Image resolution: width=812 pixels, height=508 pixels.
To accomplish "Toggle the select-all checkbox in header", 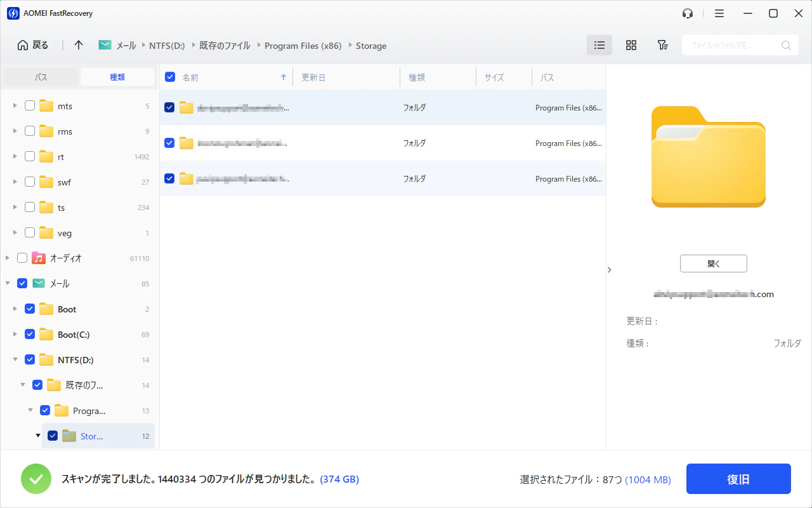I will (170, 77).
